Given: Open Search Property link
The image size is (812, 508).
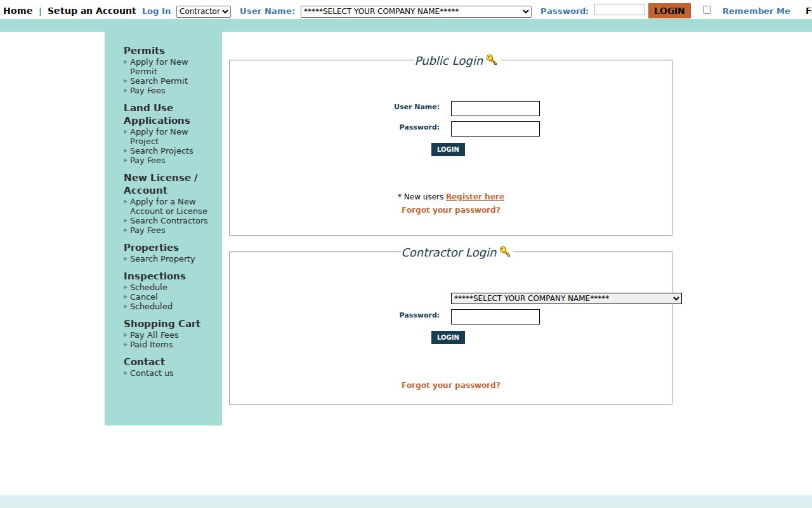Looking at the screenshot, I should click(x=162, y=259).
